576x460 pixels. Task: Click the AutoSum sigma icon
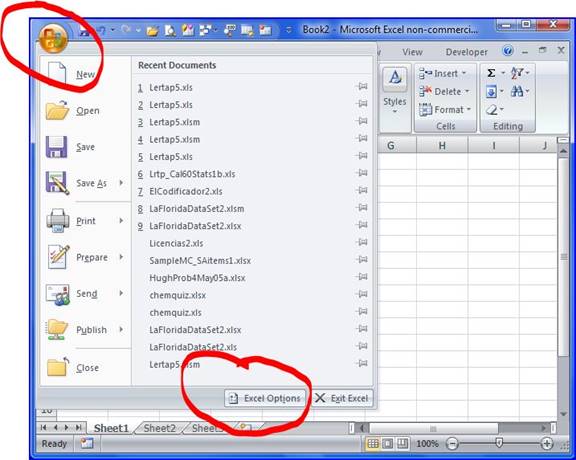tap(491, 73)
